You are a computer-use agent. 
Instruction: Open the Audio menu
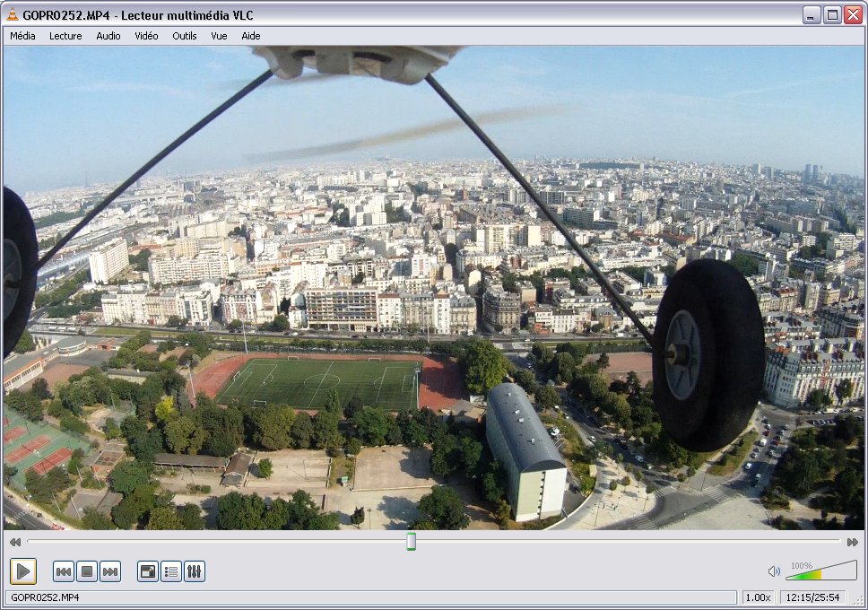pos(108,36)
